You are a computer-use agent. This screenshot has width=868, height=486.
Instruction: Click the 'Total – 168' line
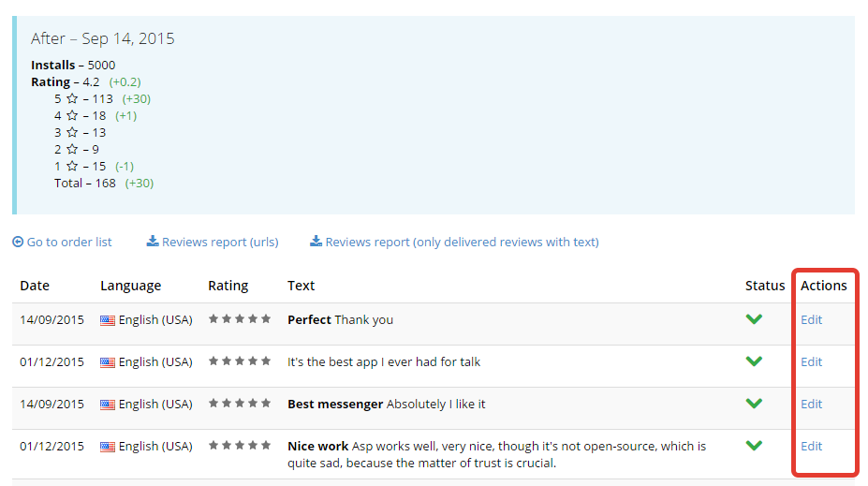[x=84, y=184]
